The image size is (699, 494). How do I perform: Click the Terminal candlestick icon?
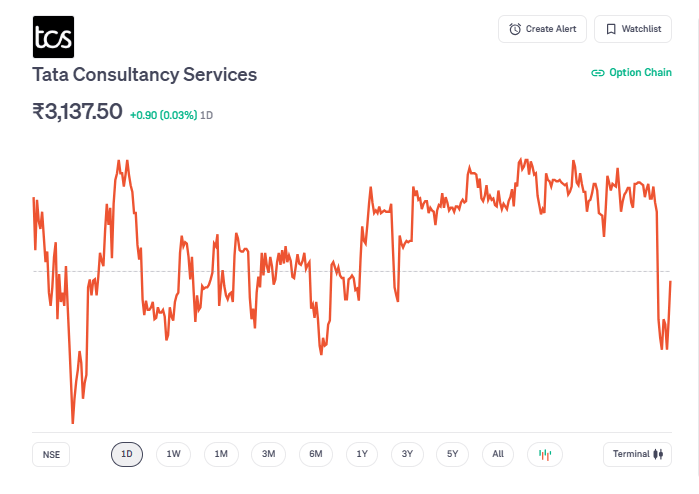click(x=658, y=454)
